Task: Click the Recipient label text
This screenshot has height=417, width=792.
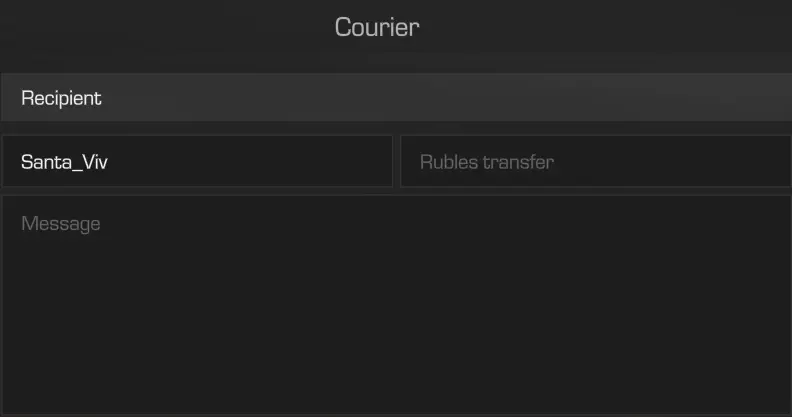Action: coord(61,98)
